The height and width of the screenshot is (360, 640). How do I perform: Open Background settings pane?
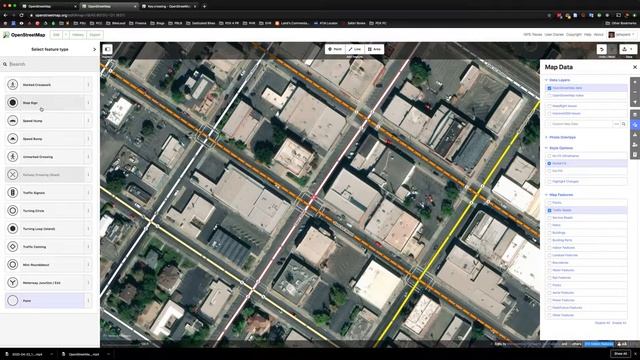[635, 115]
